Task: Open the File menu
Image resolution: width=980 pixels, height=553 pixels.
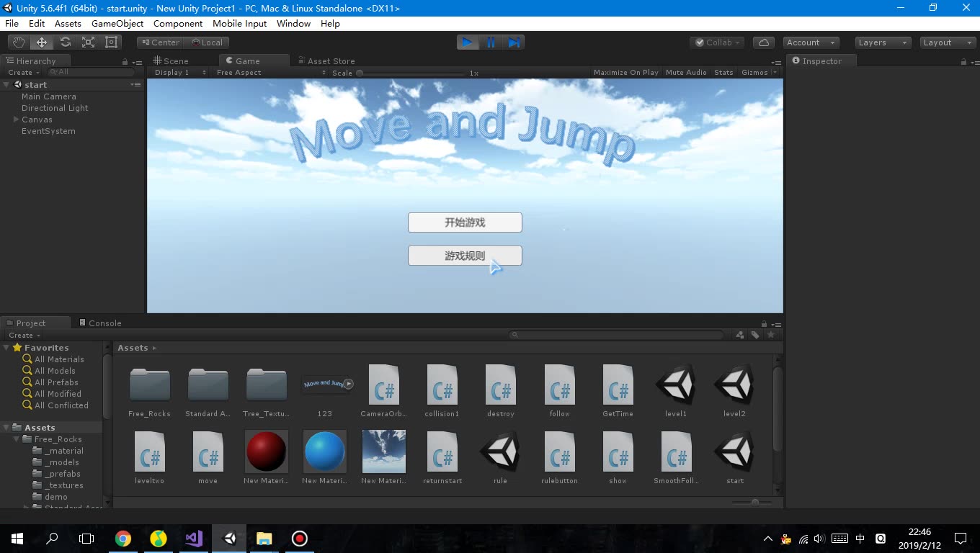Action: tap(12, 24)
